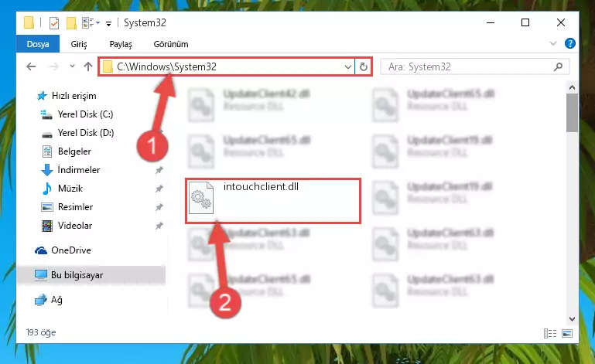Go up one folder level arrow

click(88, 66)
